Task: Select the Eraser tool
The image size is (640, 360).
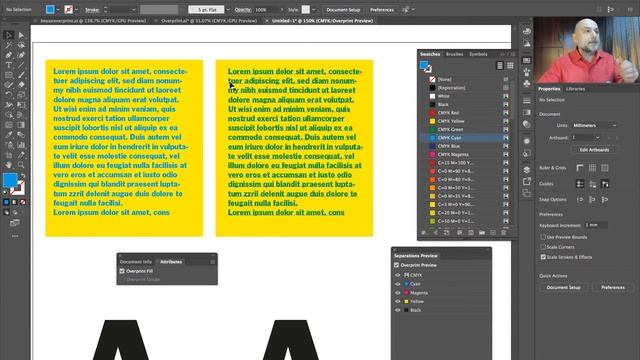Action: 21,85
